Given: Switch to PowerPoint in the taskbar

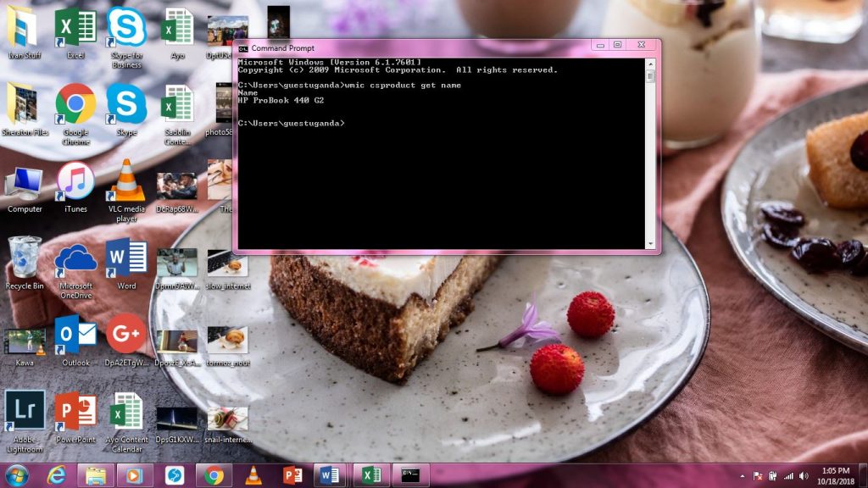Looking at the screenshot, I should click(x=292, y=475).
